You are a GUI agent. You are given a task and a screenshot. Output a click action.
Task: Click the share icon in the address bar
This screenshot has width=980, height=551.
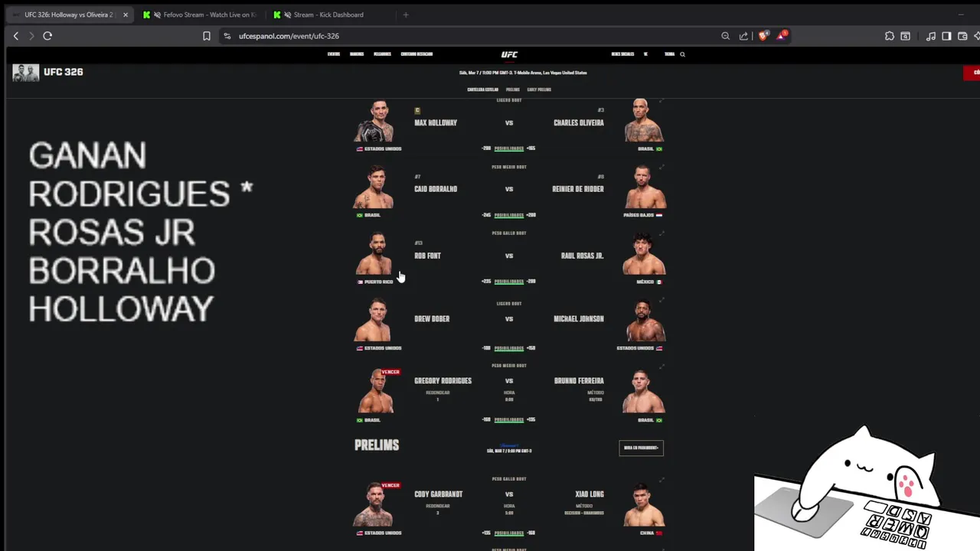[x=743, y=36]
